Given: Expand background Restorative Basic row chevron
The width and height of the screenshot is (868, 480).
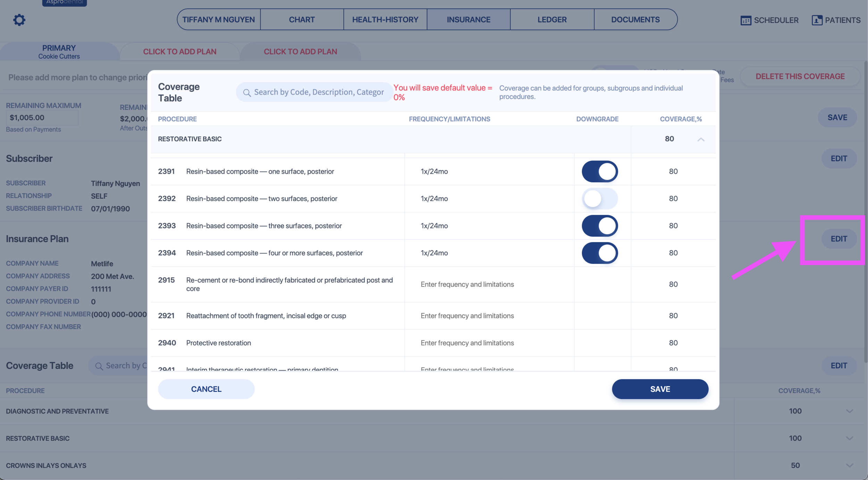Looking at the screenshot, I should 849,438.
